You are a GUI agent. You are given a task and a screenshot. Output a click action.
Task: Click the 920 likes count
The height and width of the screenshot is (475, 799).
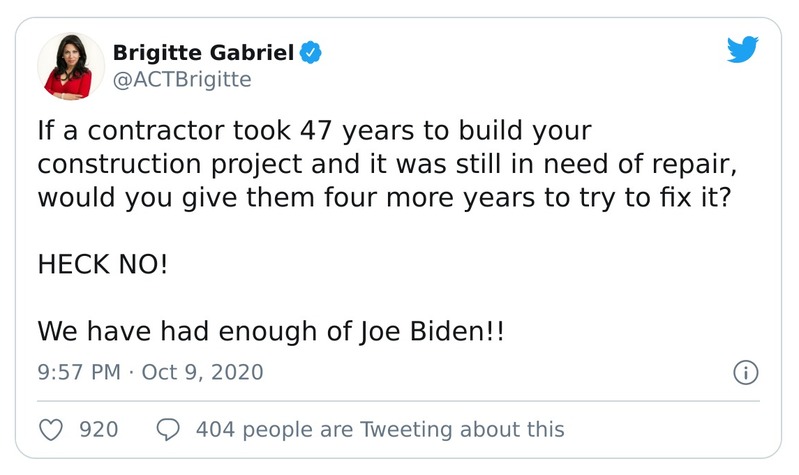tap(98, 430)
